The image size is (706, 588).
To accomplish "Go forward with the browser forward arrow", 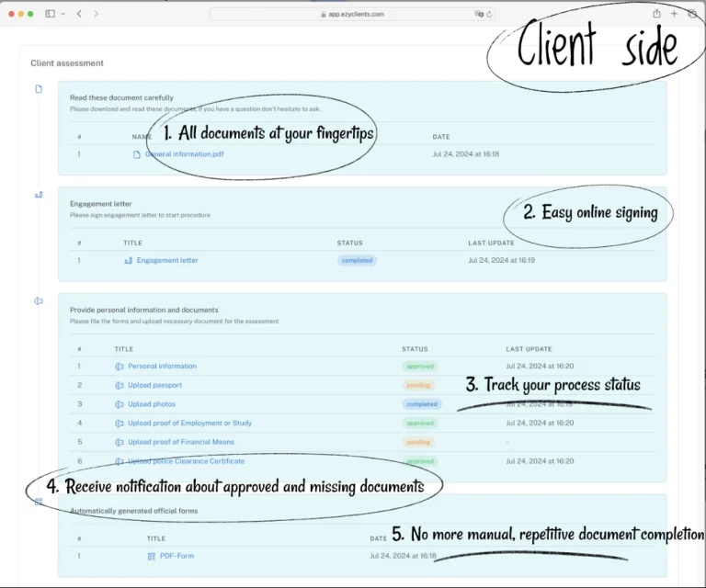I will click(96, 14).
